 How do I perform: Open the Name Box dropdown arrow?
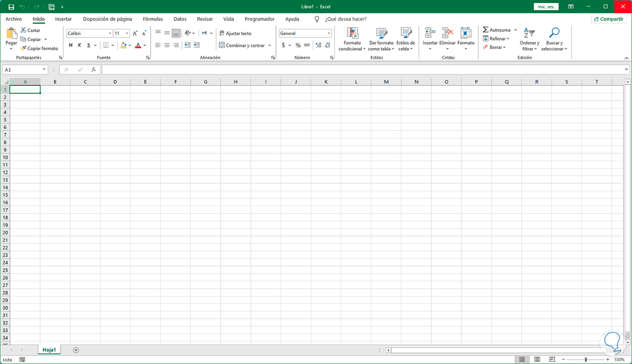tap(44, 70)
